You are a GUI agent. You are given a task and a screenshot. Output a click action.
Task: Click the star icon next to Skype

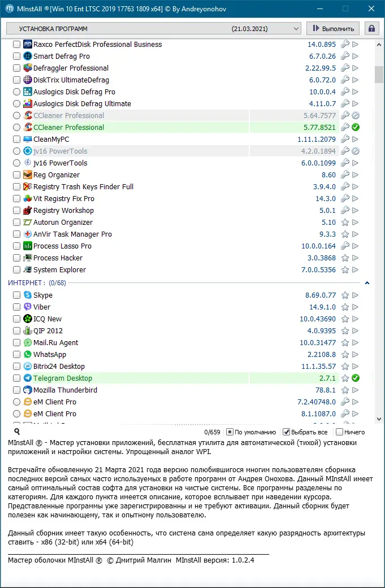tap(345, 295)
